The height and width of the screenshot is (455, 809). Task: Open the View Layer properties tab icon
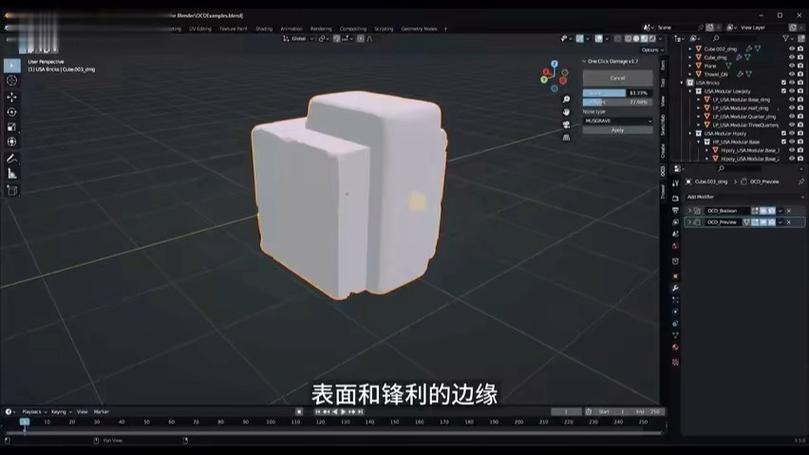pos(675,222)
